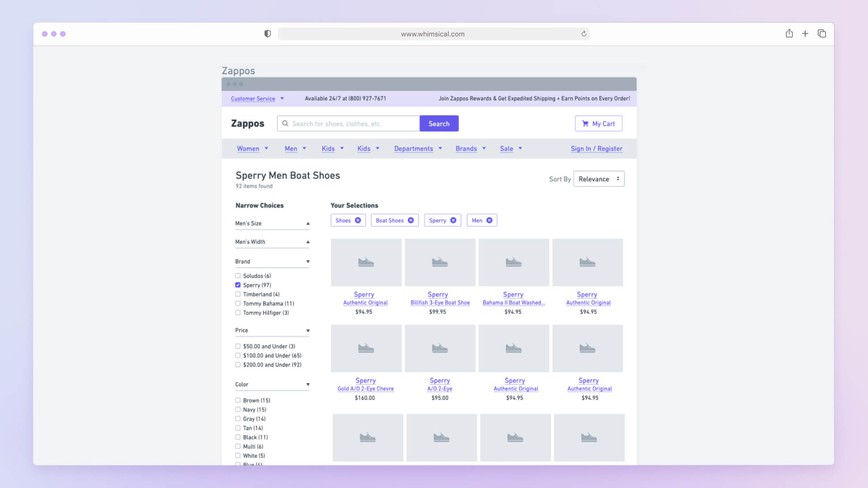
Task: Open a new browser tab with the plus icon
Action: coord(805,33)
